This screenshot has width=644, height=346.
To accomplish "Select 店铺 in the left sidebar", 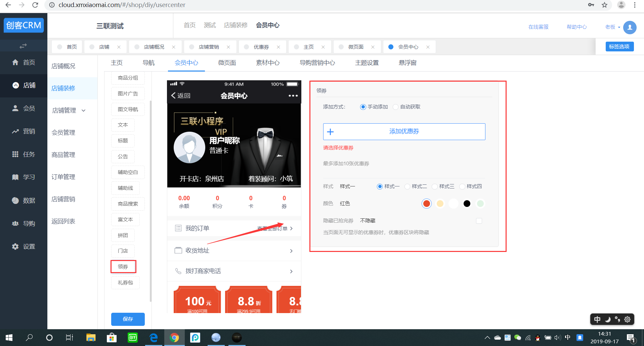I will 24,85.
